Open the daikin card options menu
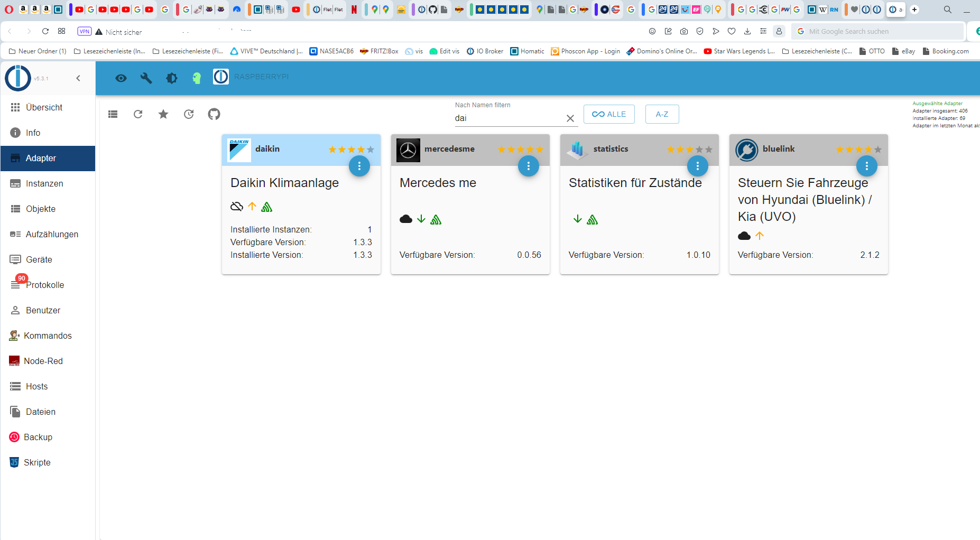This screenshot has width=980, height=540. (x=359, y=166)
